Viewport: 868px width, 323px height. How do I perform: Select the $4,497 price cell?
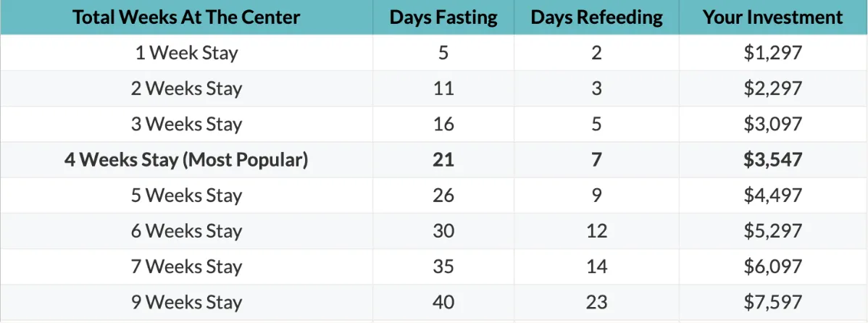(x=773, y=196)
